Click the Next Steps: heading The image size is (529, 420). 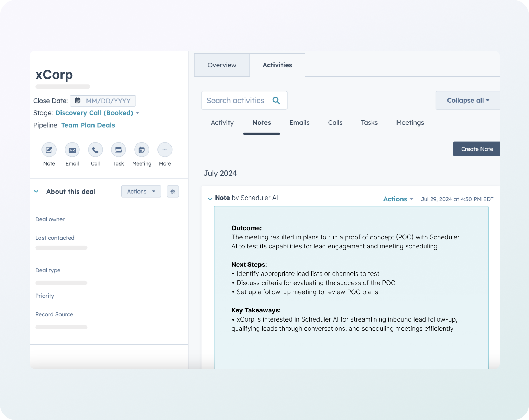pos(249,265)
